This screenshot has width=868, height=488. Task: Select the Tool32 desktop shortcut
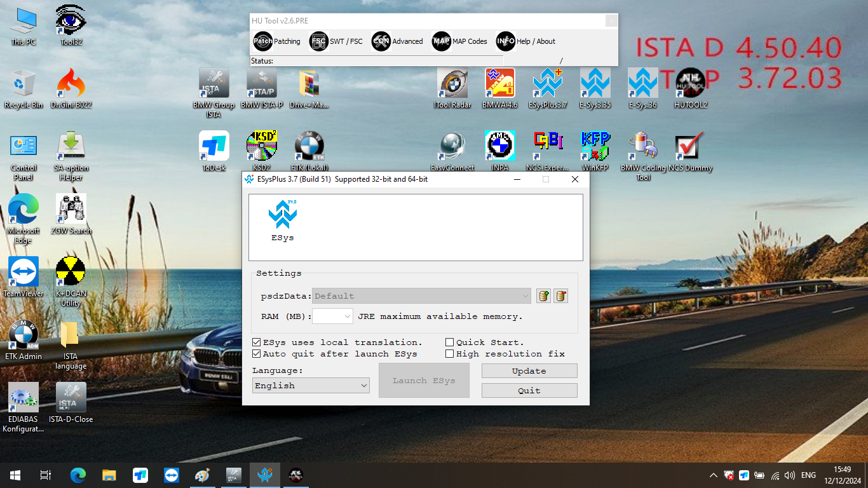point(71,25)
